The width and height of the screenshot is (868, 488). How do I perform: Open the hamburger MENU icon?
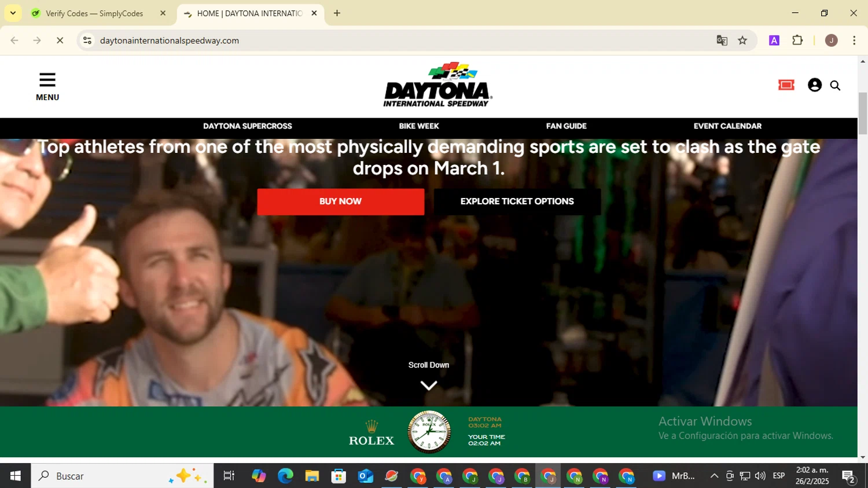(x=47, y=80)
